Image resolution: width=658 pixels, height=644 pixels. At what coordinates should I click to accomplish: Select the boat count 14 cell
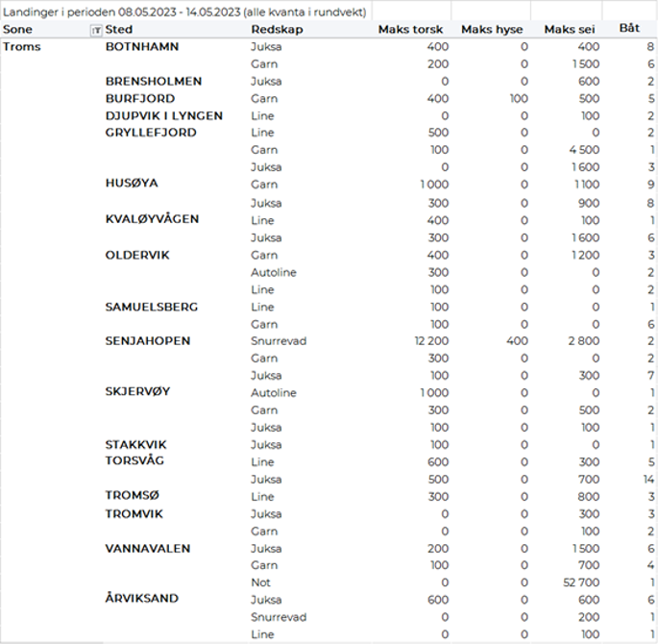[648, 479]
